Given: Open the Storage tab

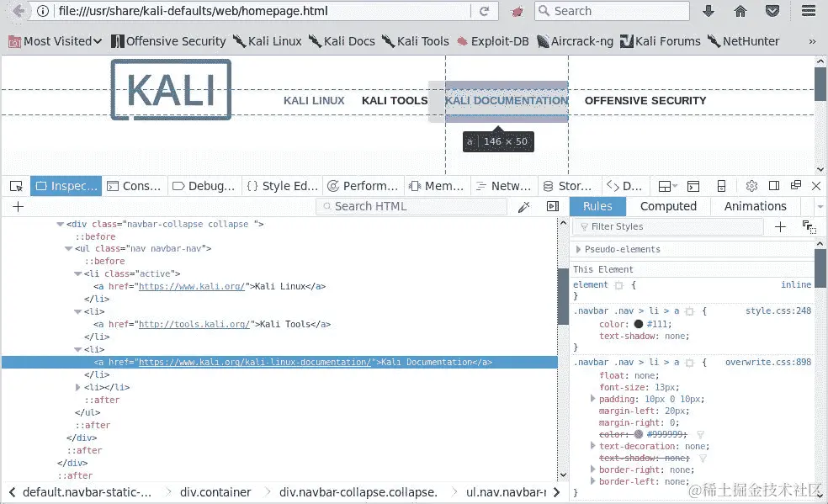Looking at the screenshot, I should (x=568, y=186).
